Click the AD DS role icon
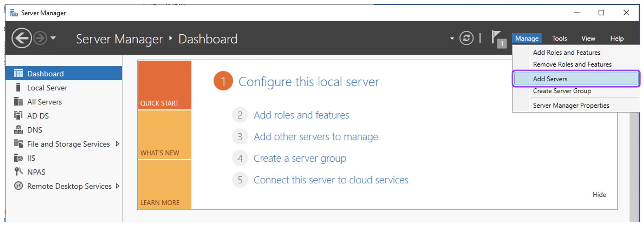Viewport: 644px width, 228px height. tap(18, 115)
